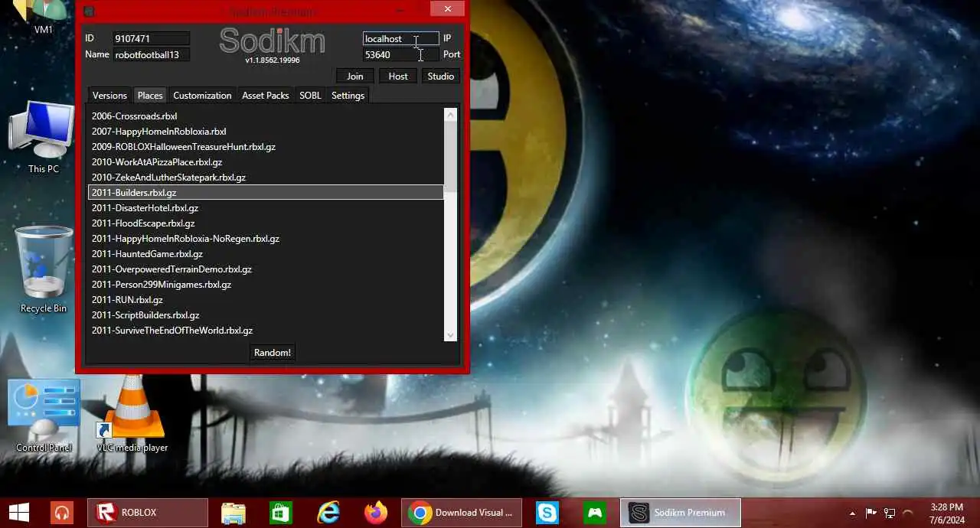Switch to the Versions tab
Screen dimensions: 980x528
tap(109, 96)
